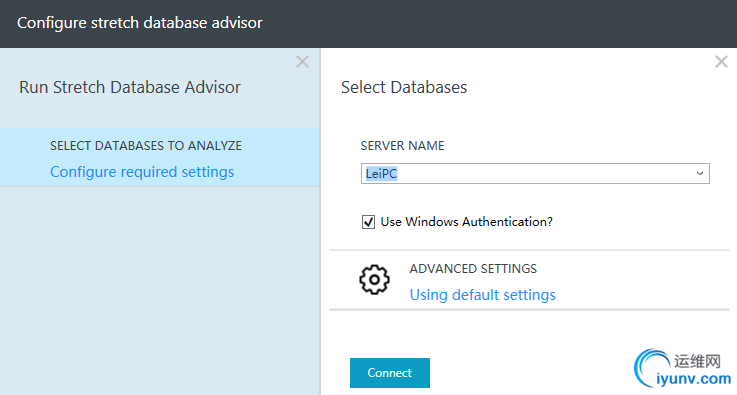
Task: Click the highlighted LeiPC text selection
Action: click(x=381, y=174)
